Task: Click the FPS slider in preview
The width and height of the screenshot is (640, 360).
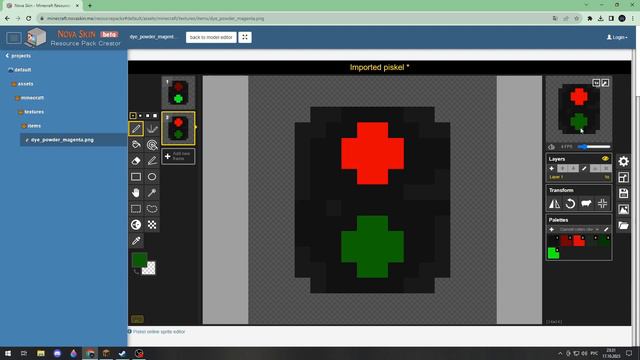Action: click(x=594, y=147)
